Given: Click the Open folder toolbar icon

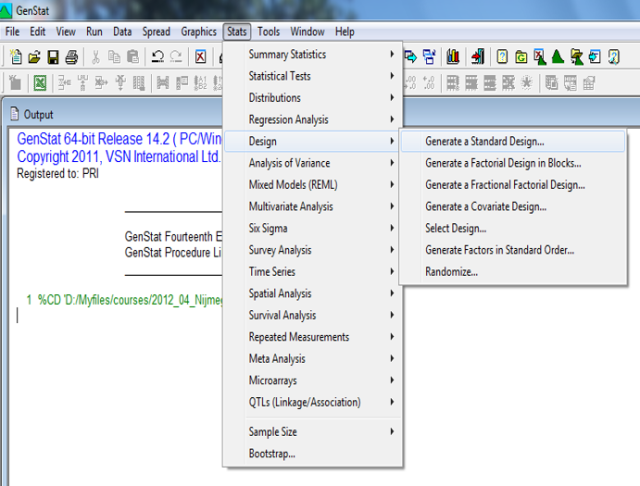Looking at the screenshot, I should click(x=33, y=57).
